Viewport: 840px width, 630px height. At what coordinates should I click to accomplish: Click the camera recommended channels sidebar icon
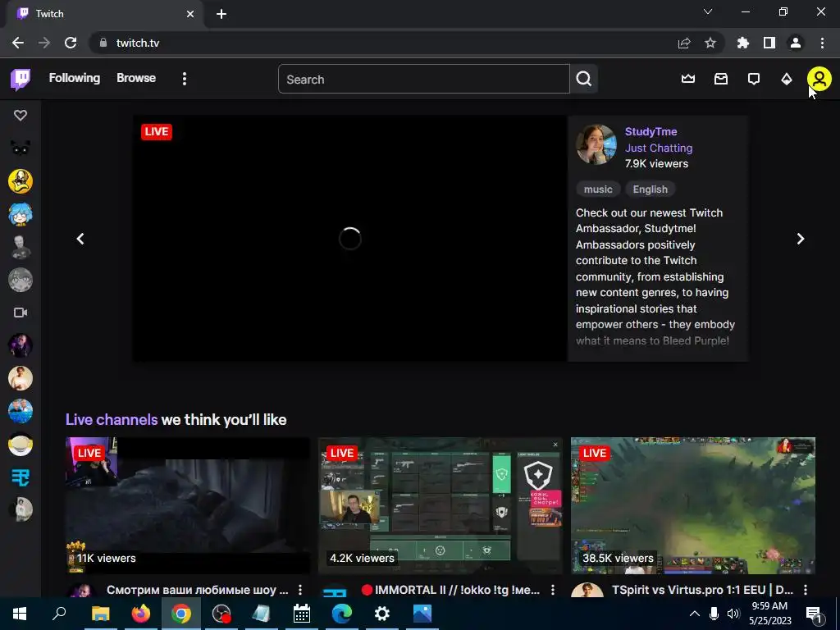pyautogui.click(x=21, y=313)
